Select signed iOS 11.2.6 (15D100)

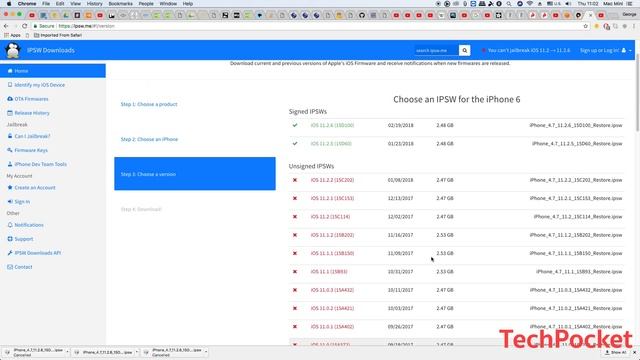click(332, 125)
